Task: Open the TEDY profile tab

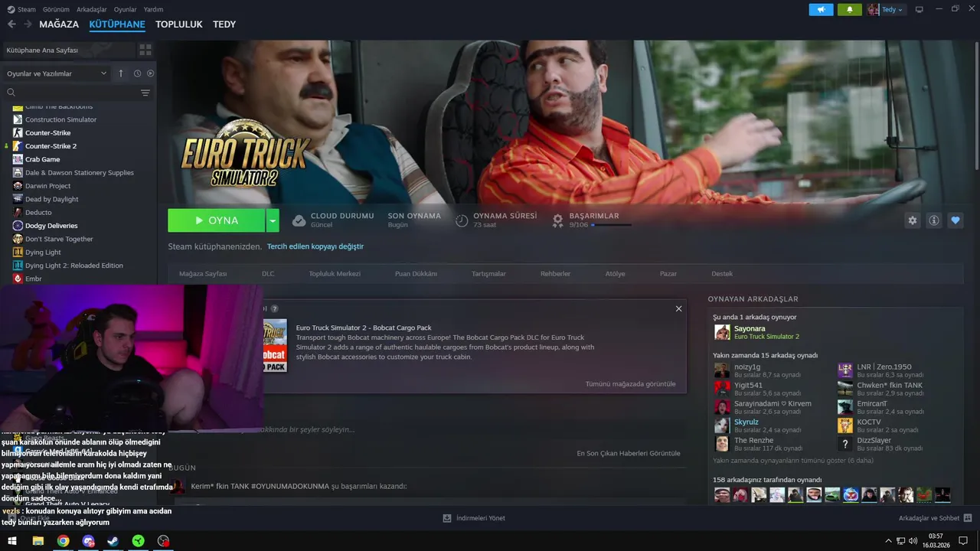Action: (224, 24)
